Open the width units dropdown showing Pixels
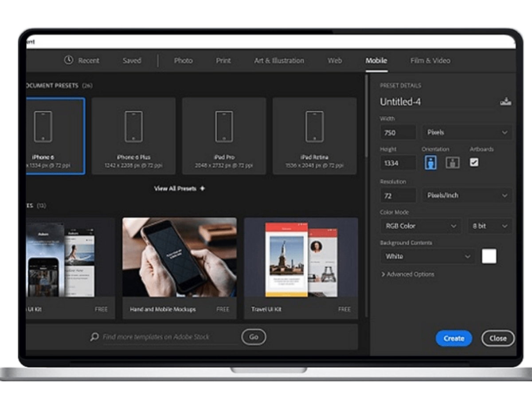The height and width of the screenshot is (399, 532). [466, 132]
